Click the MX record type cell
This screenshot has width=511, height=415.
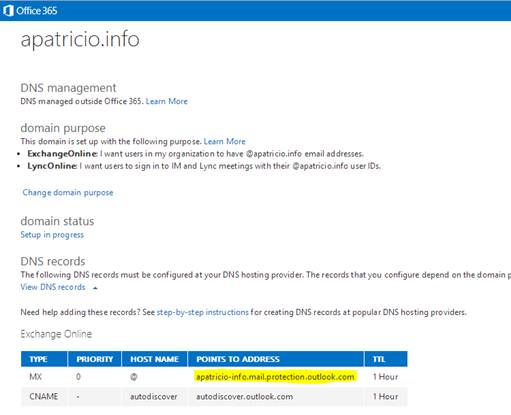tap(36, 377)
